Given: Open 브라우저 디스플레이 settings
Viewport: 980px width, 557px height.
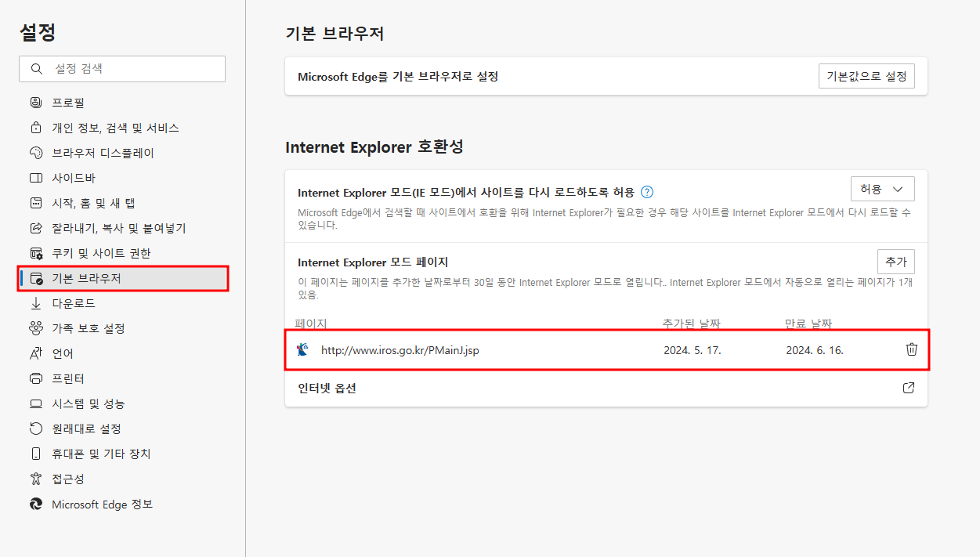Looking at the screenshot, I should click(122, 153).
